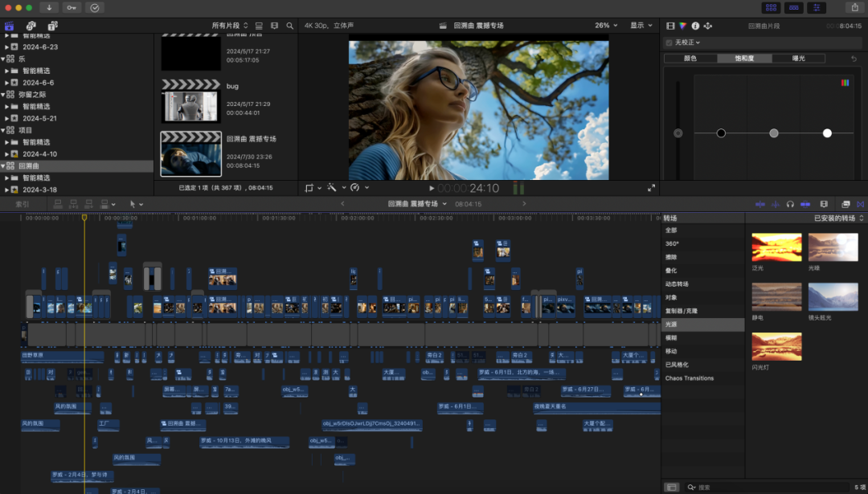Click the Import Media arrow icon
This screenshot has height=494, width=868.
[x=49, y=8]
